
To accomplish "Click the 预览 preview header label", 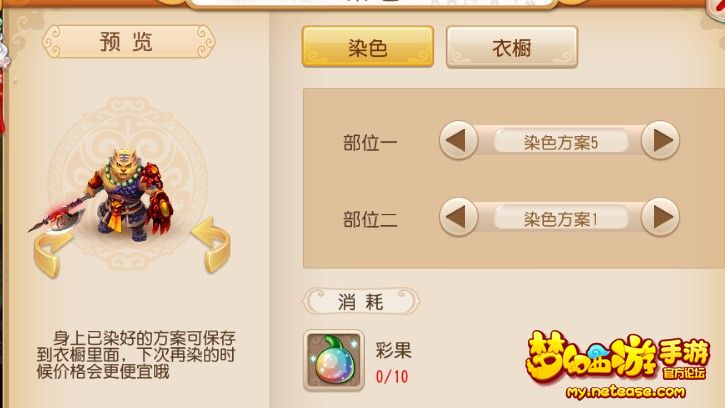I will pos(128,42).
